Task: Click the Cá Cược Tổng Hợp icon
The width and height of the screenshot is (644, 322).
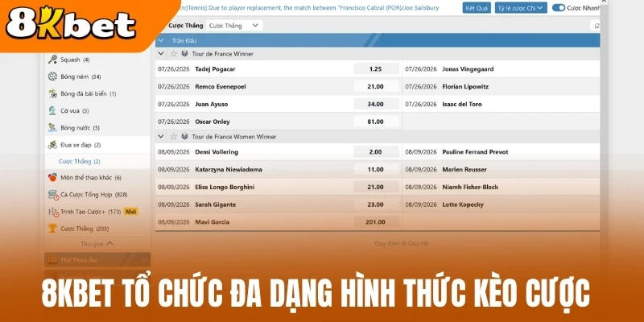Action: [x=53, y=195]
